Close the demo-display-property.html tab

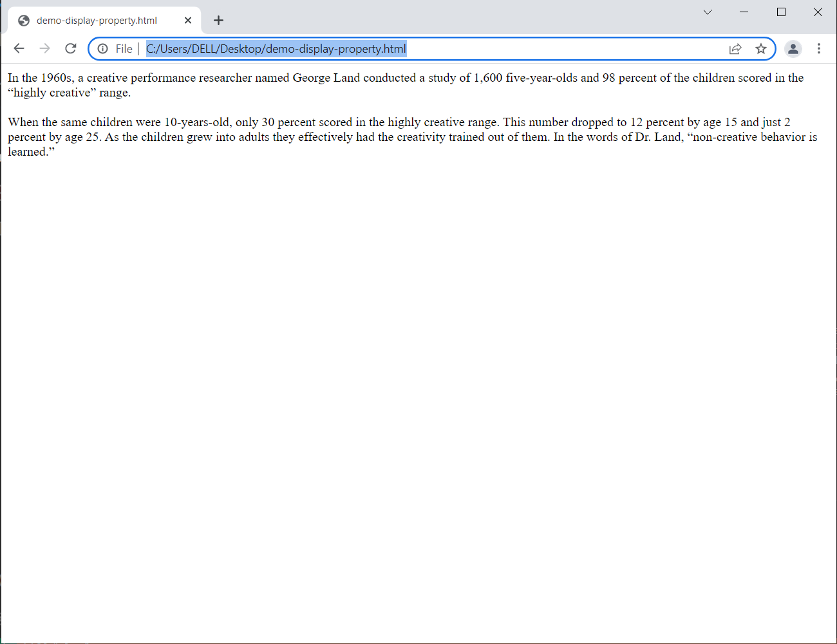click(x=188, y=21)
